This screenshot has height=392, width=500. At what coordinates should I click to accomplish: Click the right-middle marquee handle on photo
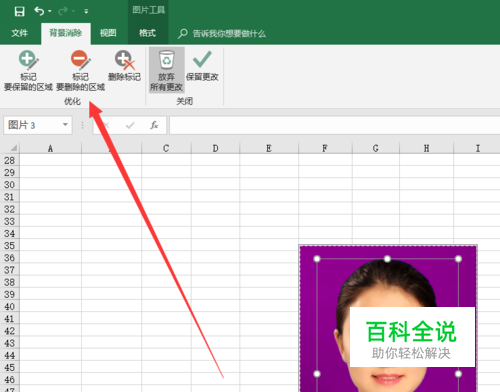point(458,374)
